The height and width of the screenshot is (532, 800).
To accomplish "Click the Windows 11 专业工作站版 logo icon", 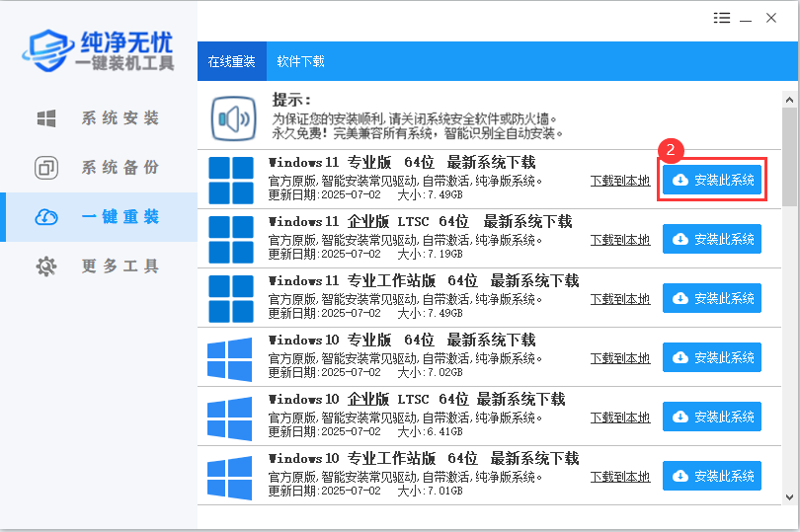I will [x=231, y=299].
